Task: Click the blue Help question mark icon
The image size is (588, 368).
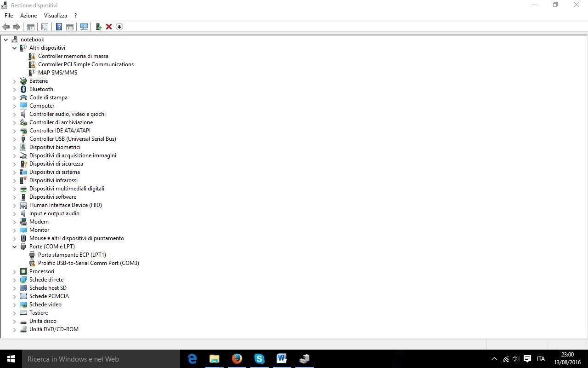Action: (59, 27)
